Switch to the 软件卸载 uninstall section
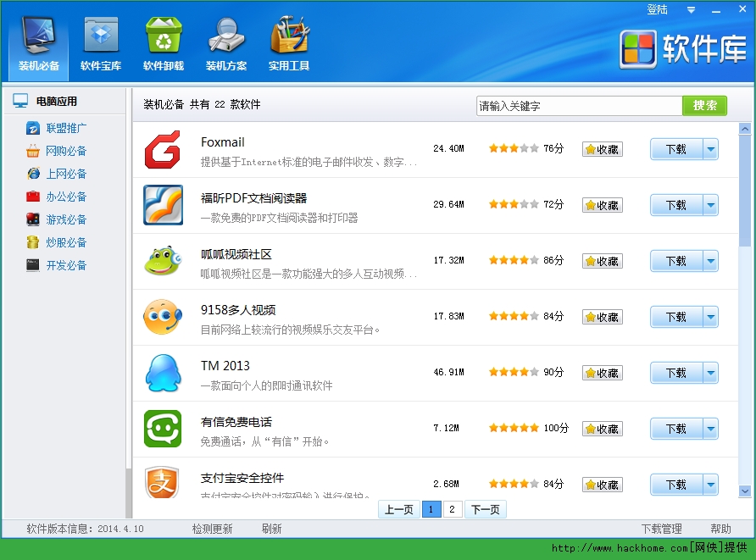 [163, 42]
